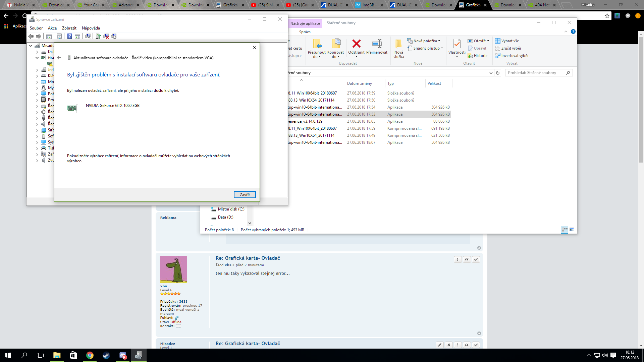The image size is (644, 362).
Task: Open Chrome from the taskbar
Action: pos(90,355)
